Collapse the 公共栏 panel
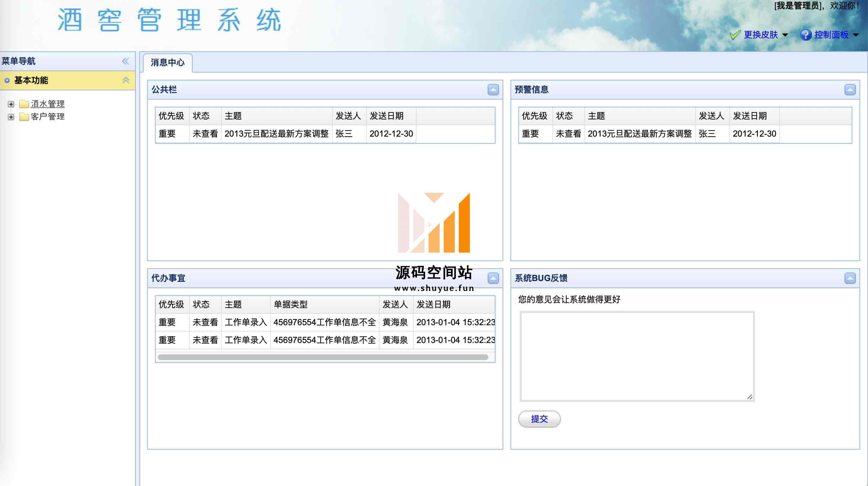Screen dimensions: 868x486 [493, 90]
